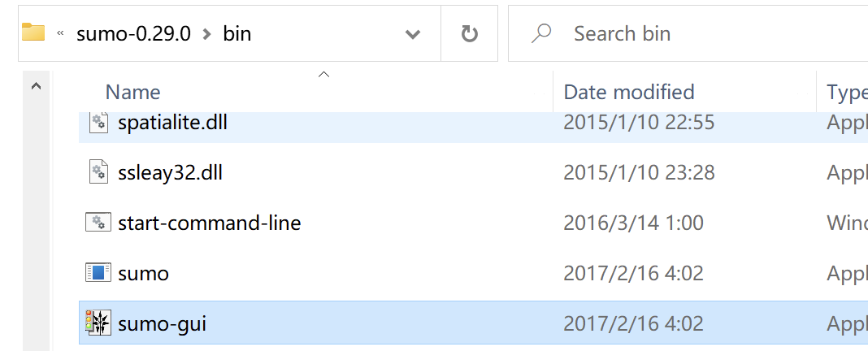Sort by the Type column header
The height and width of the screenshot is (351, 868).
point(845,92)
